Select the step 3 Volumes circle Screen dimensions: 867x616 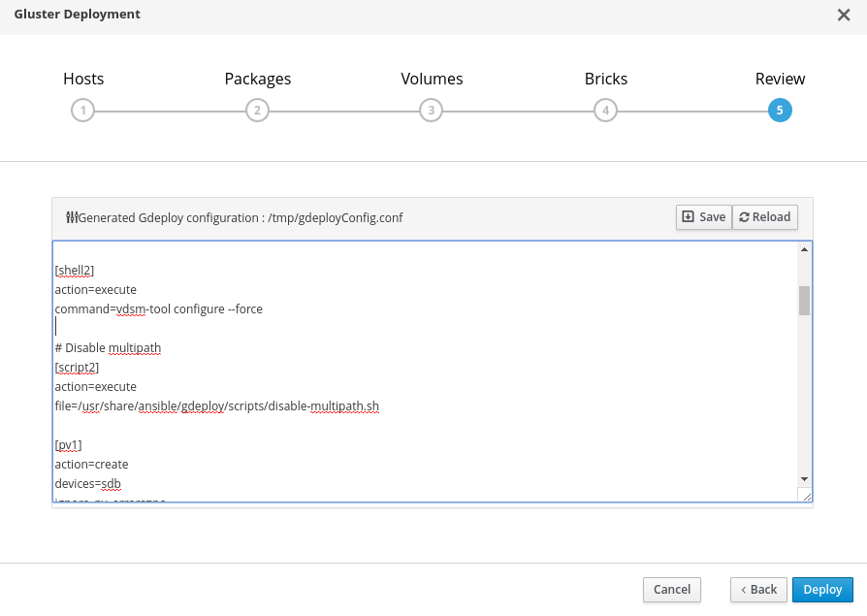[432, 111]
